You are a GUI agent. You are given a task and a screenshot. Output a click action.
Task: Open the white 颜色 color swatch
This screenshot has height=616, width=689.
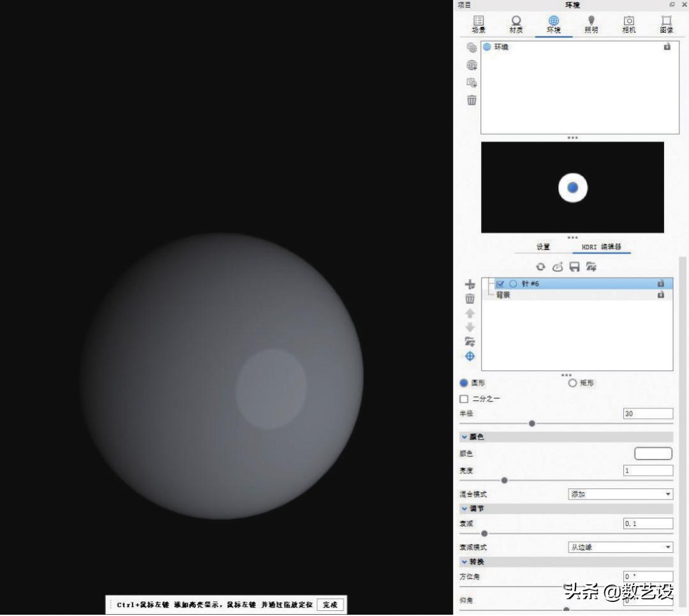(x=653, y=453)
